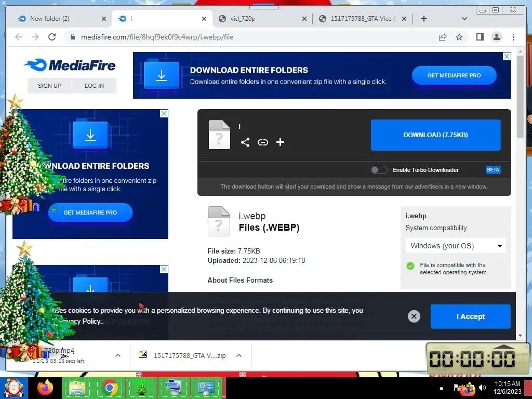Click scrollbar down arrow
The image size is (532, 399).
[x=520, y=336]
